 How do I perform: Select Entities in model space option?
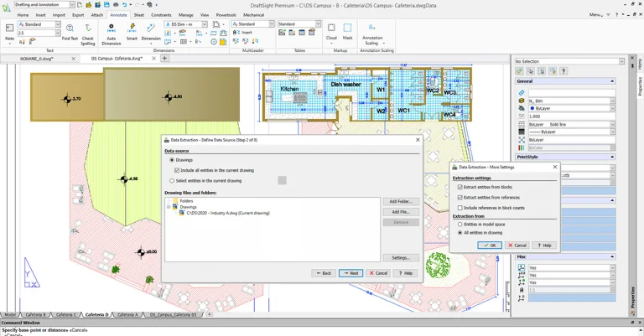pyautogui.click(x=460, y=225)
